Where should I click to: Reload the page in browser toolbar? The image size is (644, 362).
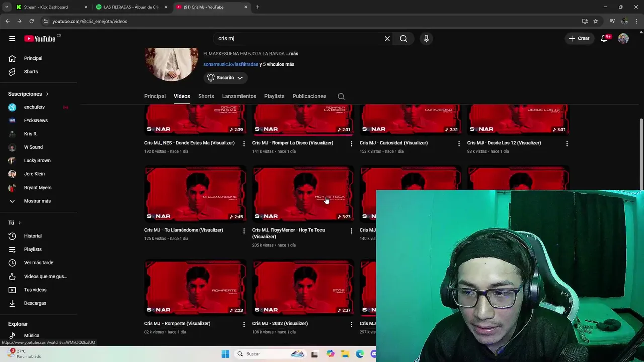pos(31,21)
